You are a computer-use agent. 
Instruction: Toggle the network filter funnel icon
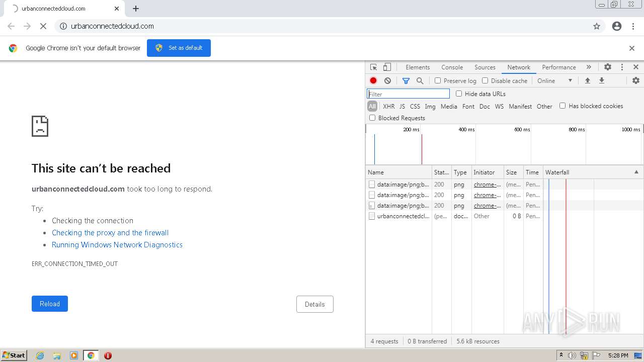tap(406, 80)
